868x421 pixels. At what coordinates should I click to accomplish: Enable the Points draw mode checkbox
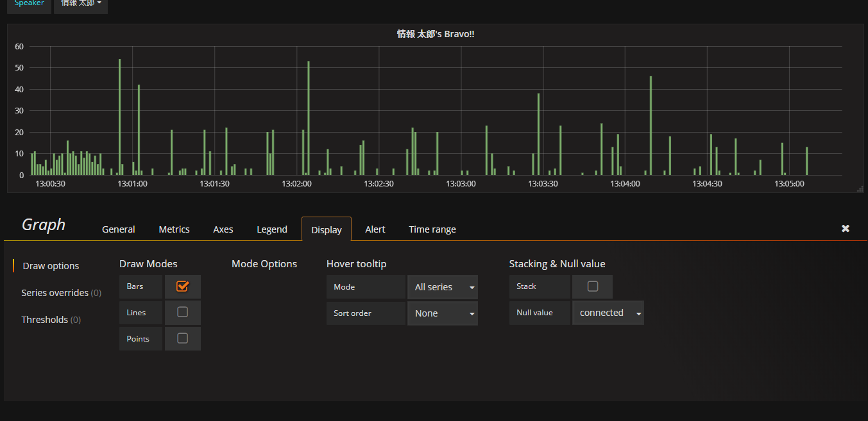click(x=182, y=338)
